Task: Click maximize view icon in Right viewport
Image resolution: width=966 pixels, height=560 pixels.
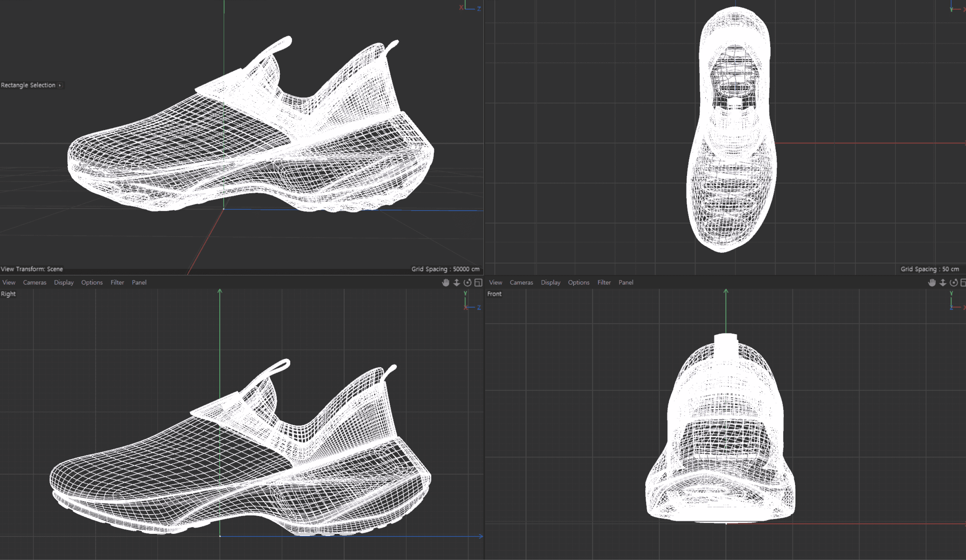Action: (478, 283)
